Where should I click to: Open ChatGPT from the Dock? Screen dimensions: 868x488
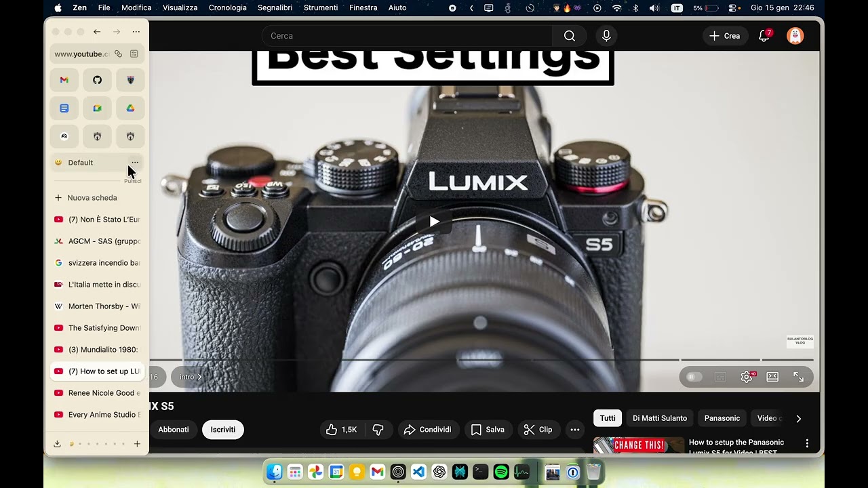(439, 472)
